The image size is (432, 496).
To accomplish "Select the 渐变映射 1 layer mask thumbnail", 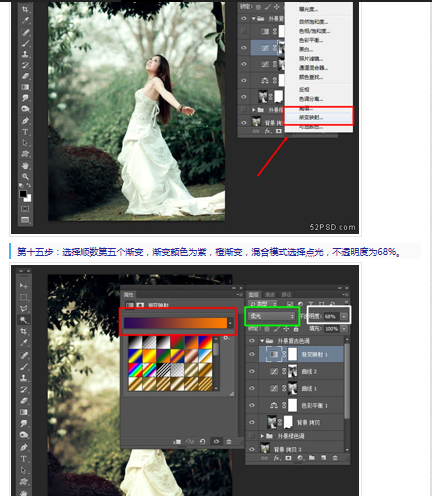I will [292, 354].
